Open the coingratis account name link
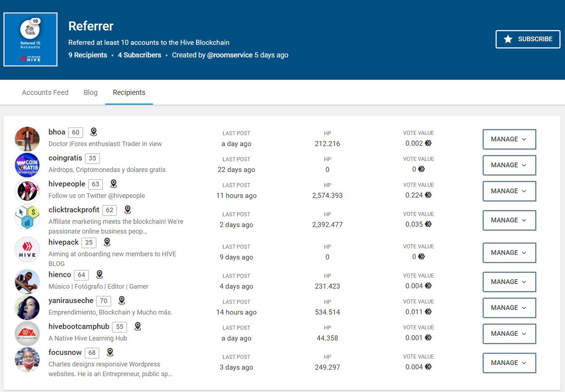This screenshot has height=392, width=565. 65,158
